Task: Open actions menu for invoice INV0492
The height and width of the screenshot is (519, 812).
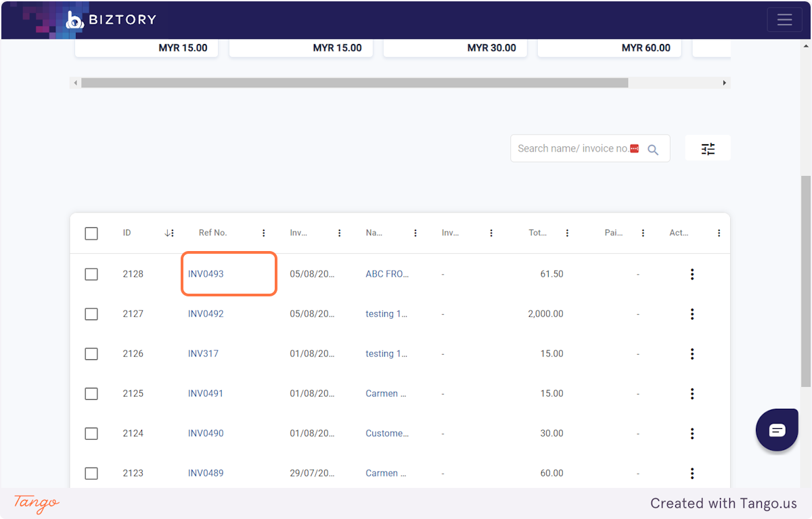Action: [692, 314]
